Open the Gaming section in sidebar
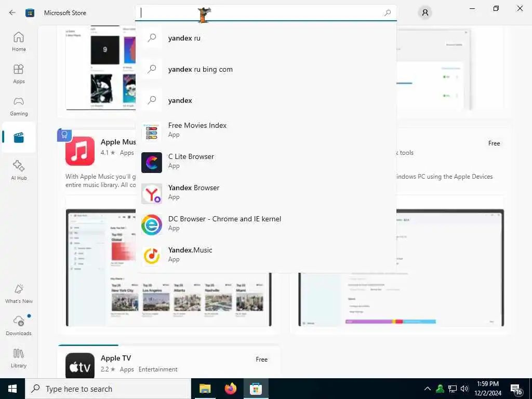 click(19, 106)
